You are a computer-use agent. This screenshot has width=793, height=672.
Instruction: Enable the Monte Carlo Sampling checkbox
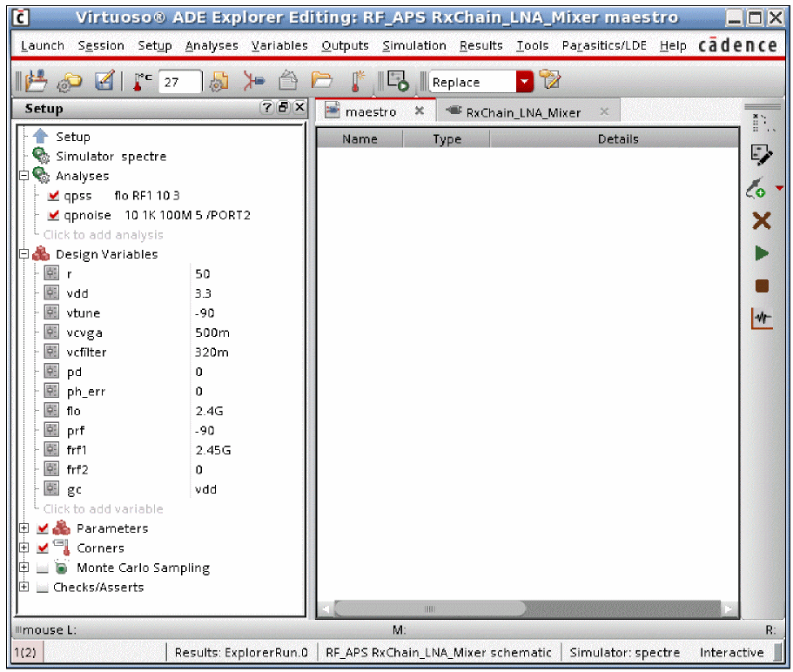[x=43, y=568]
